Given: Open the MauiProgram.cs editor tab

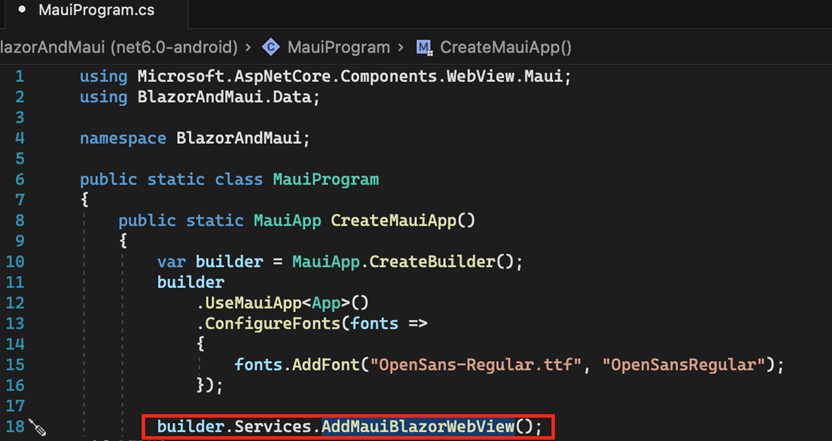Looking at the screenshot, I should [95, 11].
